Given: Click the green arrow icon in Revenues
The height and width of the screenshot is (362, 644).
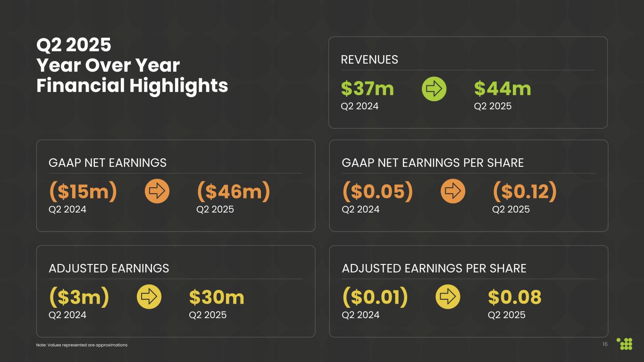Looking at the screenshot, I should pos(434,89).
